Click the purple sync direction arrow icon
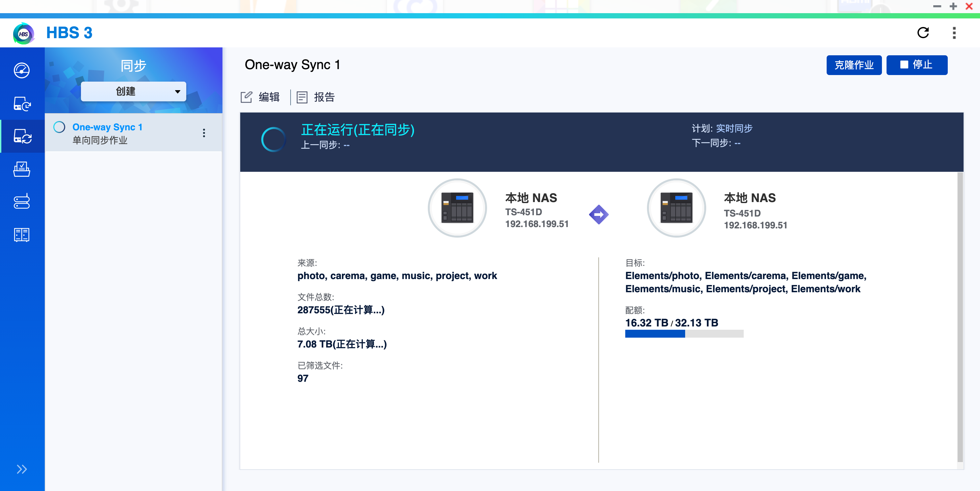Image resolution: width=980 pixels, height=491 pixels. pyautogui.click(x=598, y=215)
